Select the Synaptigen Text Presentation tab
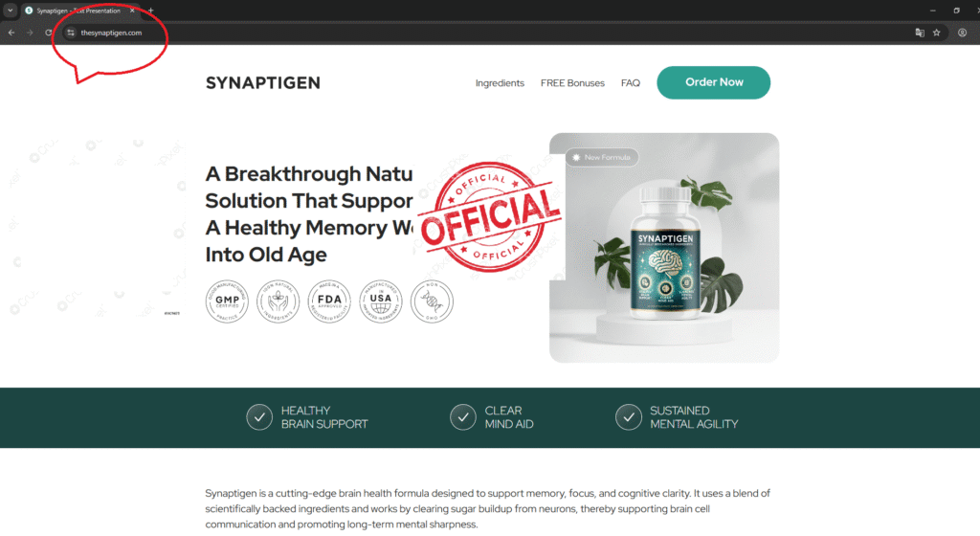980x536 pixels. point(78,10)
